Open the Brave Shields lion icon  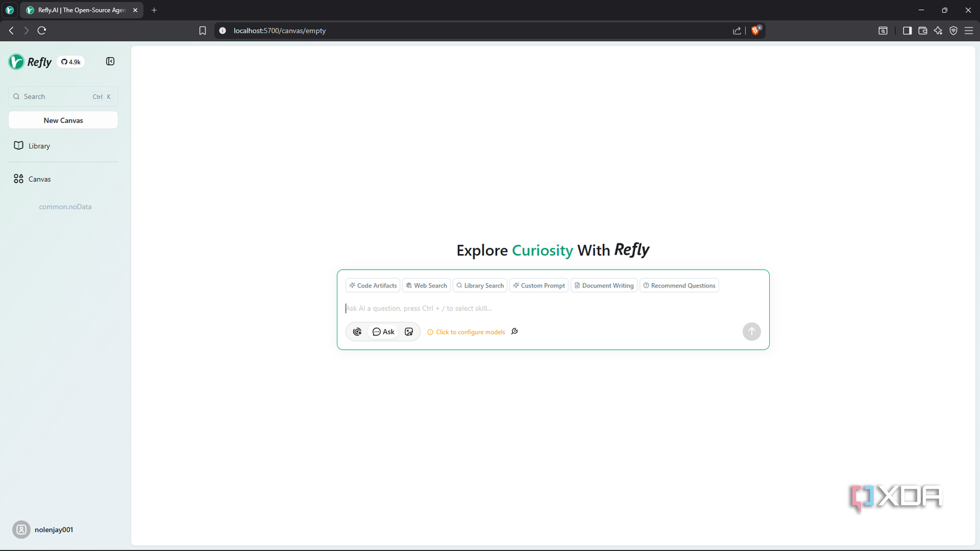pyautogui.click(x=755, y=30)
